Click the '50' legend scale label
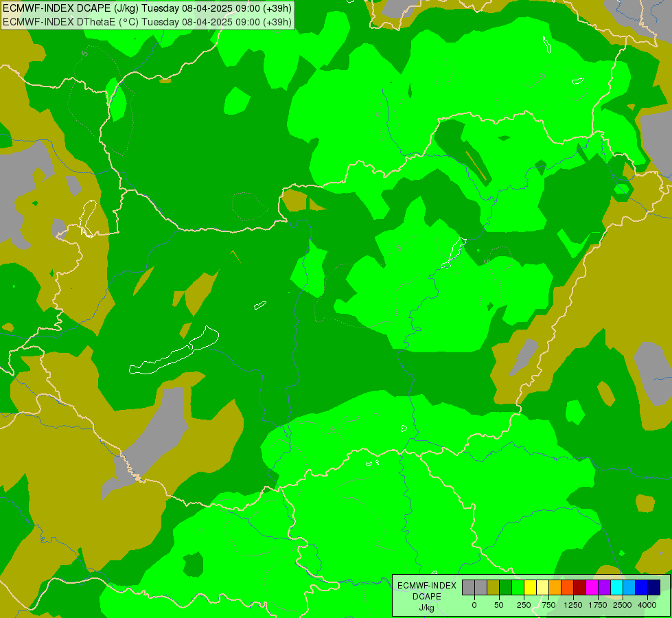 499,605
